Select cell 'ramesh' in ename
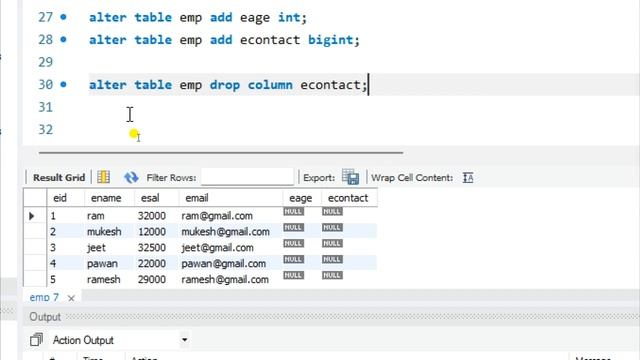Screen dimensions: 640x360 point(104,279)
